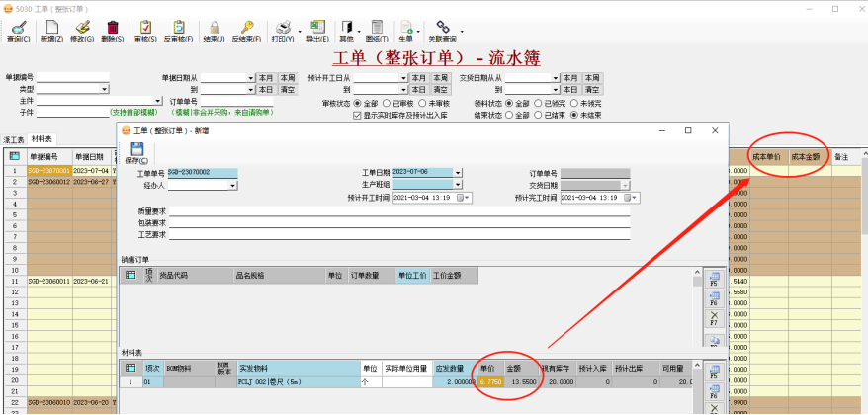Click the 单价 cell 6.7750

[491, 382]
